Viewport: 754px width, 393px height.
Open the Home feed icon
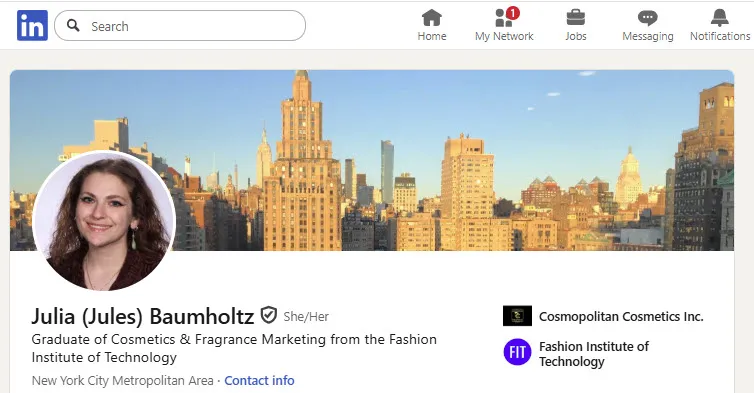432,18
